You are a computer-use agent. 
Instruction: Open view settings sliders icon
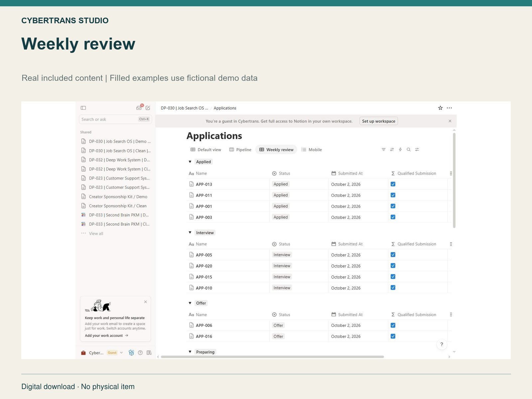coord(417,150)
